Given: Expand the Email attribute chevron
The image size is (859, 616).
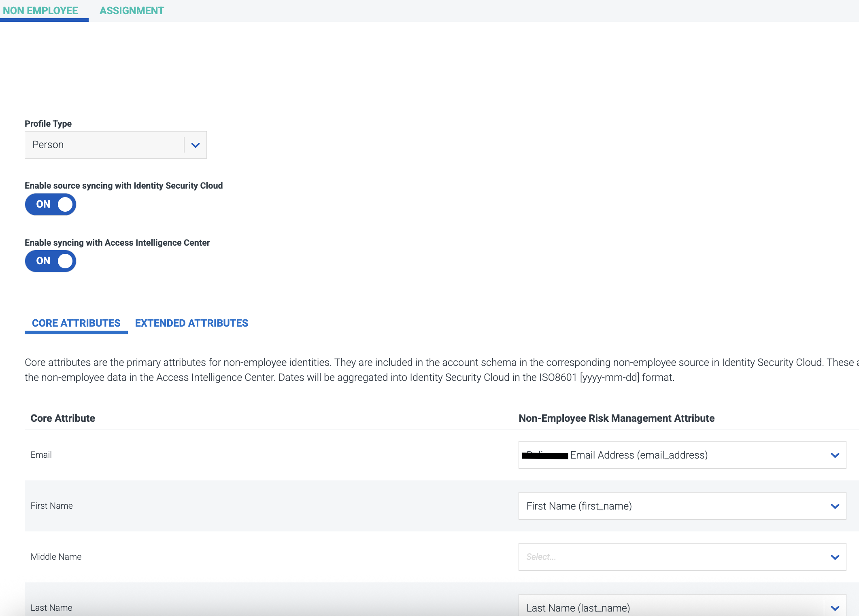Looking at the screenshot, I should (835, 455).
